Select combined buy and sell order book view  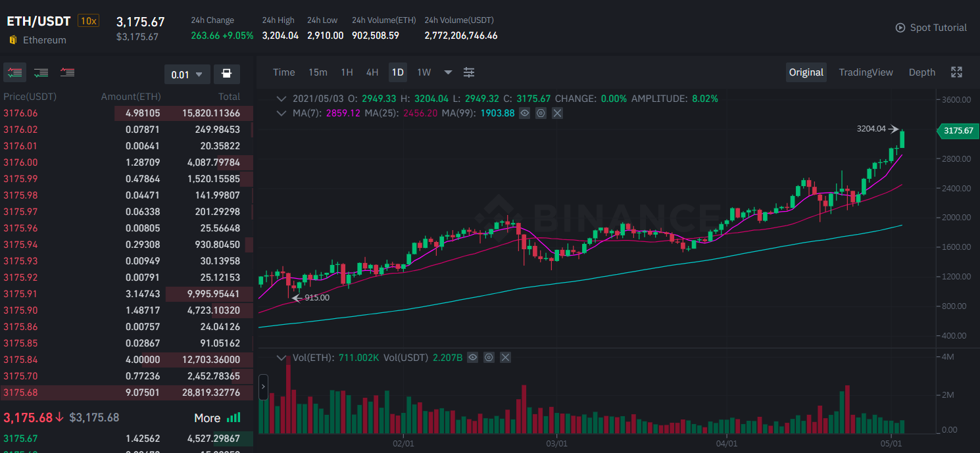tap(14, 72)
